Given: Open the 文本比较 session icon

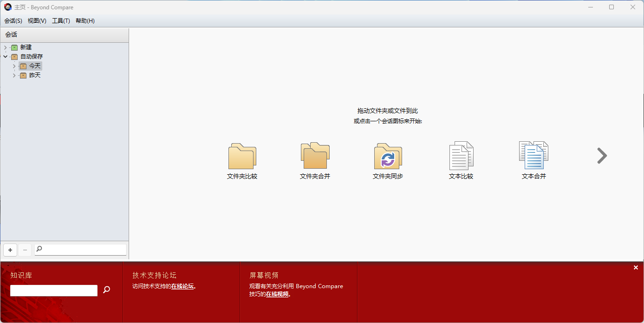Looking at the screenshot, I should pyautogui.click(x=461, y=157).
